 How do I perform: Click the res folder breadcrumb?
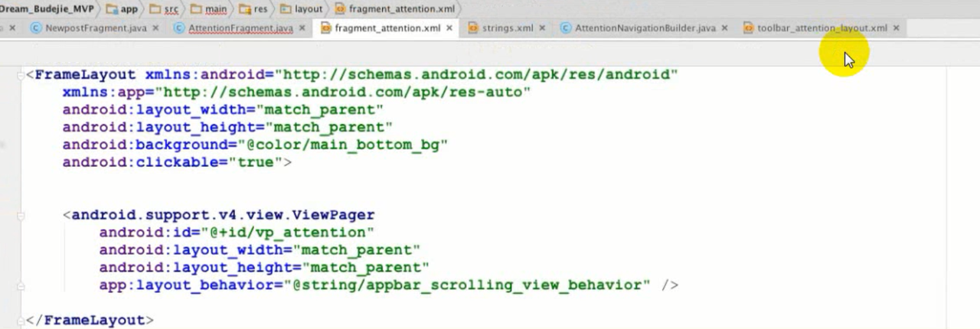click(x=255, y=9)
